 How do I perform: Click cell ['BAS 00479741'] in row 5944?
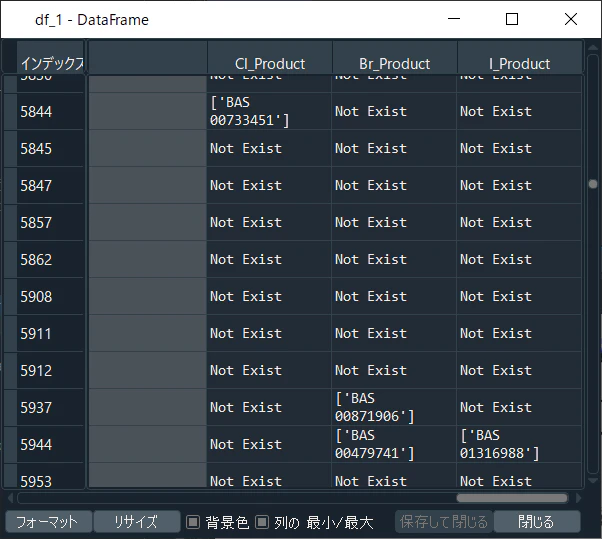394,444
